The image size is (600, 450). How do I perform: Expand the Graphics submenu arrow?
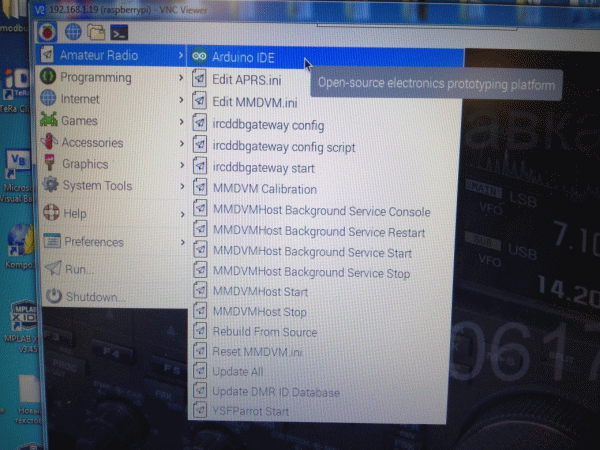(183, 165)
